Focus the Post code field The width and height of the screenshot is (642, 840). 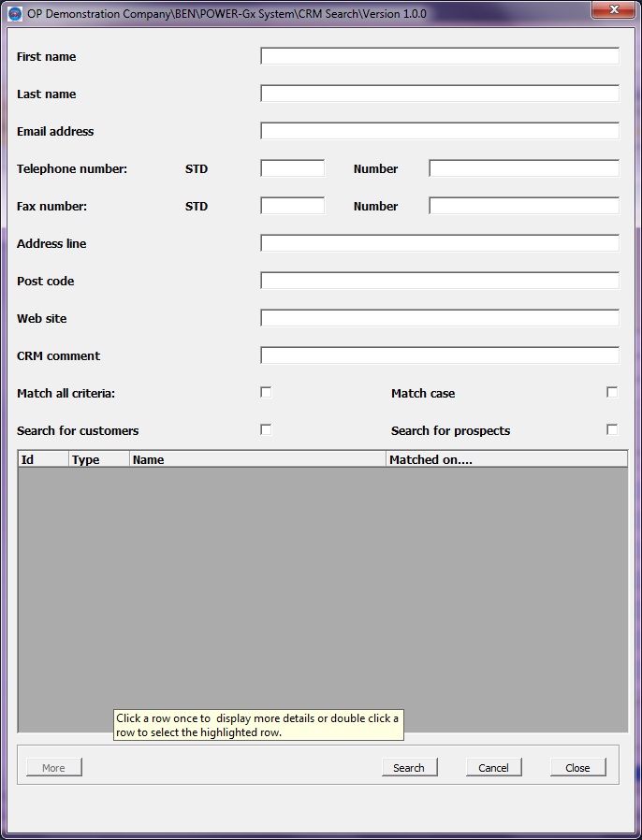(439, 281)
